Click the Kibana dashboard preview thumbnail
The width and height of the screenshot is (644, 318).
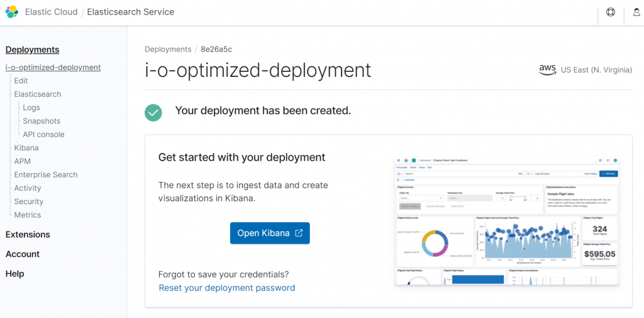[x=506, y=221]
